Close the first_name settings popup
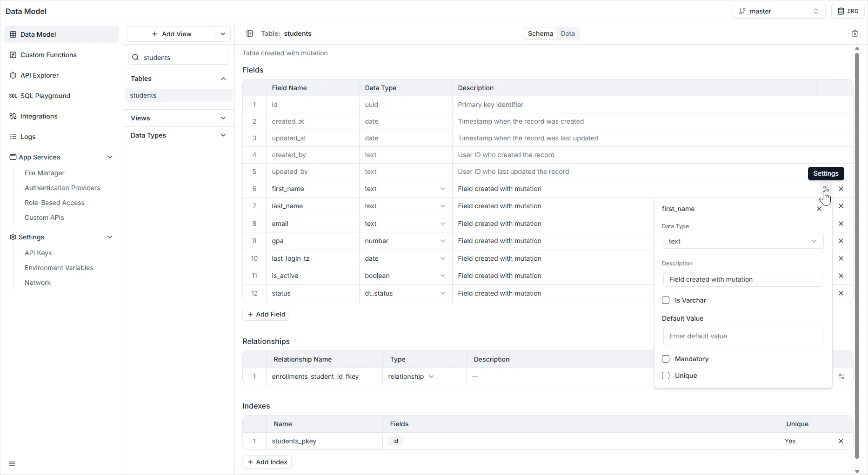This screenshot has height=475, width=868. (819, 209)
